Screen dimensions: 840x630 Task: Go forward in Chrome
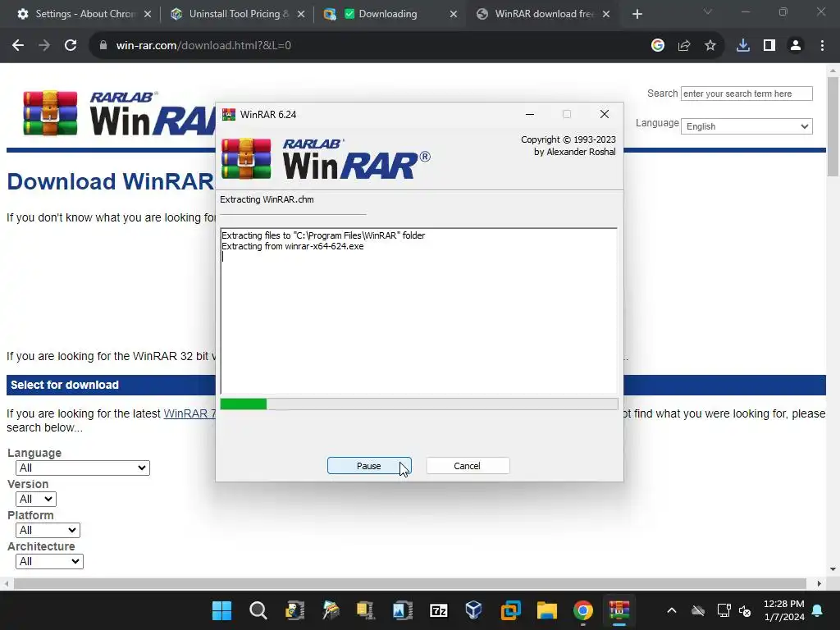pyautogui.click(x=44, y=46)
